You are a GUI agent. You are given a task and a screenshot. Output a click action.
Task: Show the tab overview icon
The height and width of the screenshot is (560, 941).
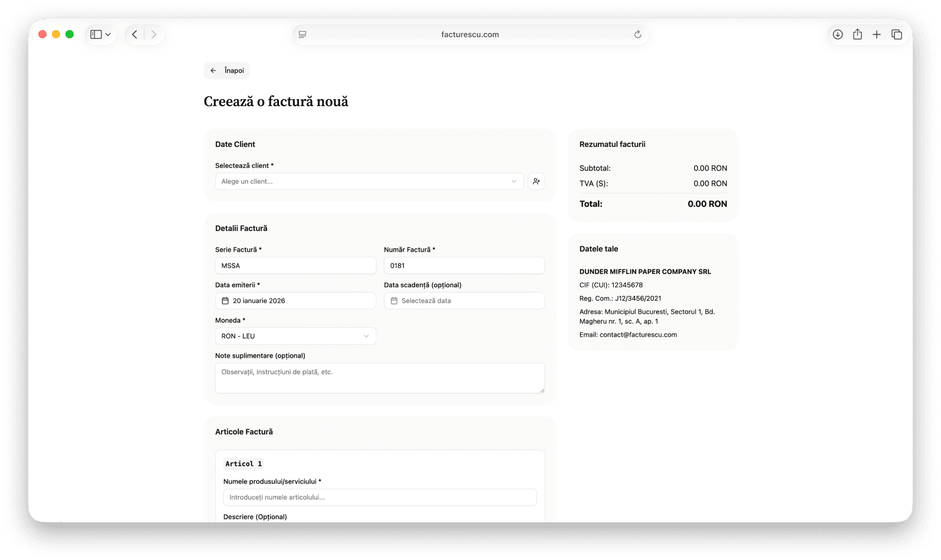tap(897, 35)
